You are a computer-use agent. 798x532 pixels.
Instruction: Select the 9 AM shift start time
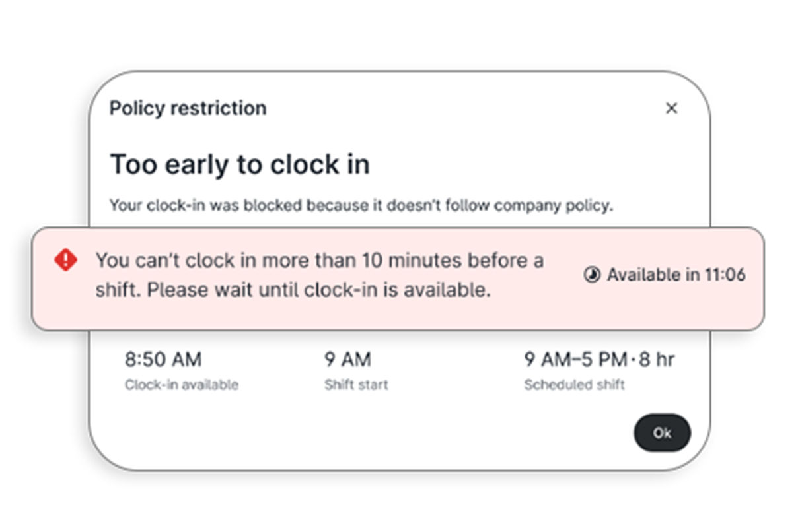(x=347, y=360)
